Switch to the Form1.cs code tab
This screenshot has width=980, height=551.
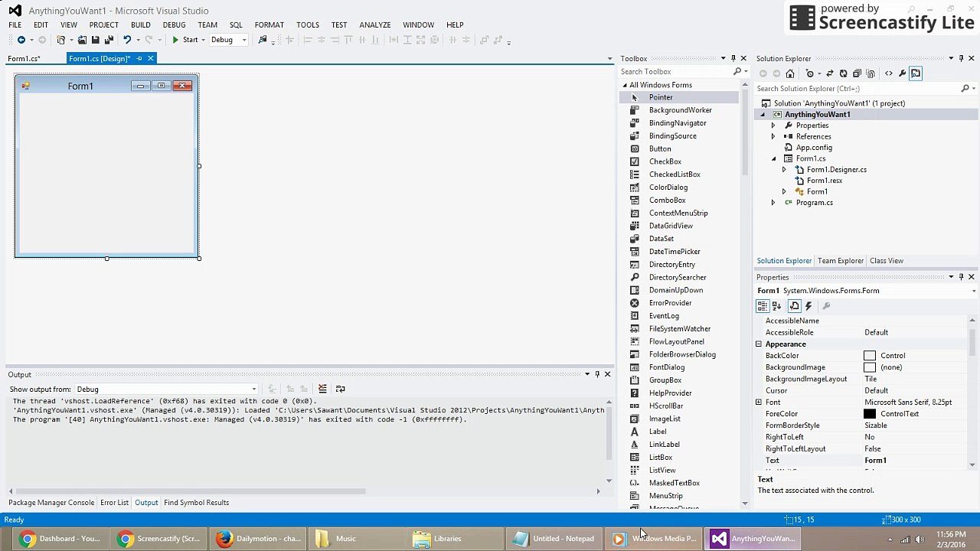pyautogui.click(x=24, y=58)
